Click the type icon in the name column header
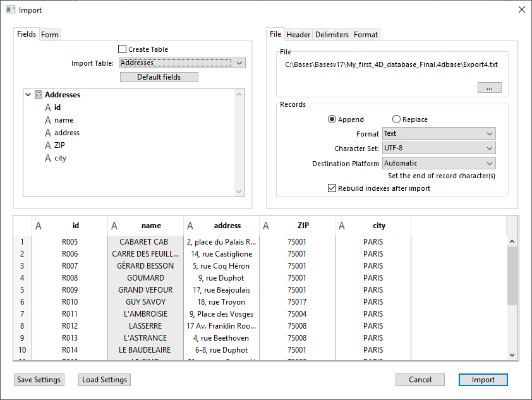532x400 pixels. 114,226
